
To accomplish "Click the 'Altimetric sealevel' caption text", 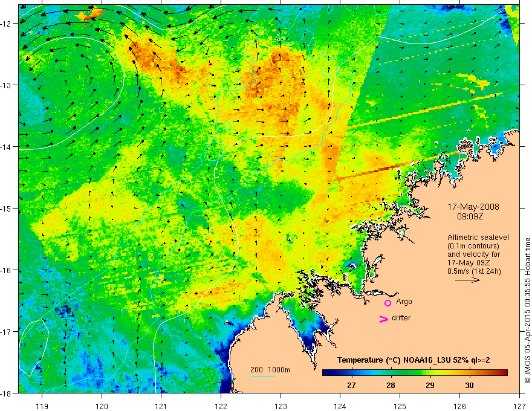I will click(x=478, y=238).
